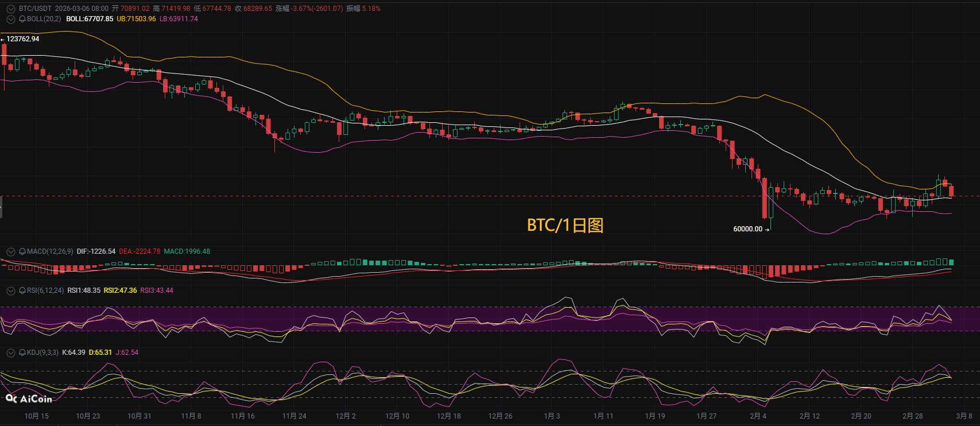Collapse the MACD panel using its chevron

coord(10,251)
